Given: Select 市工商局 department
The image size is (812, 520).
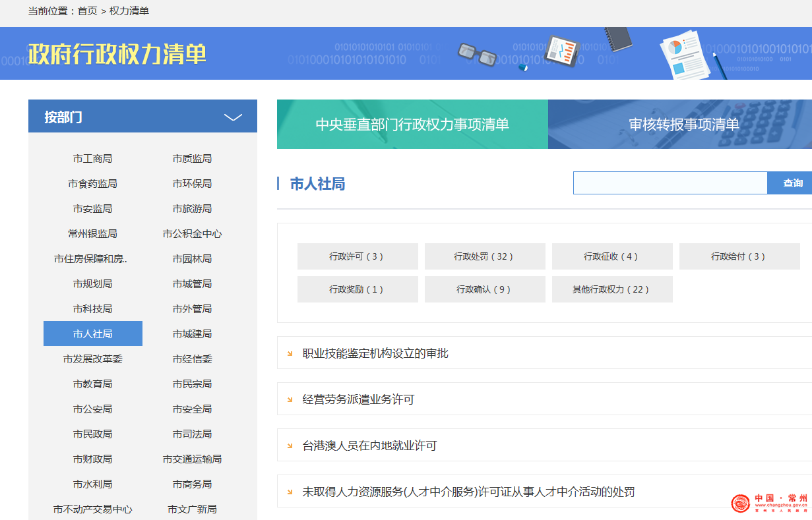Looking at the screenshot, I should coord(92,159).
